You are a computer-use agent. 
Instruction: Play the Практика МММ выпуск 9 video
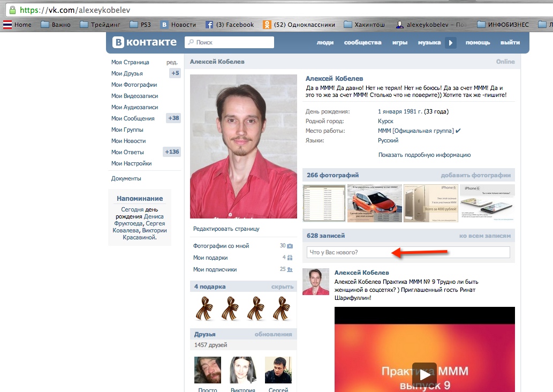425,374
